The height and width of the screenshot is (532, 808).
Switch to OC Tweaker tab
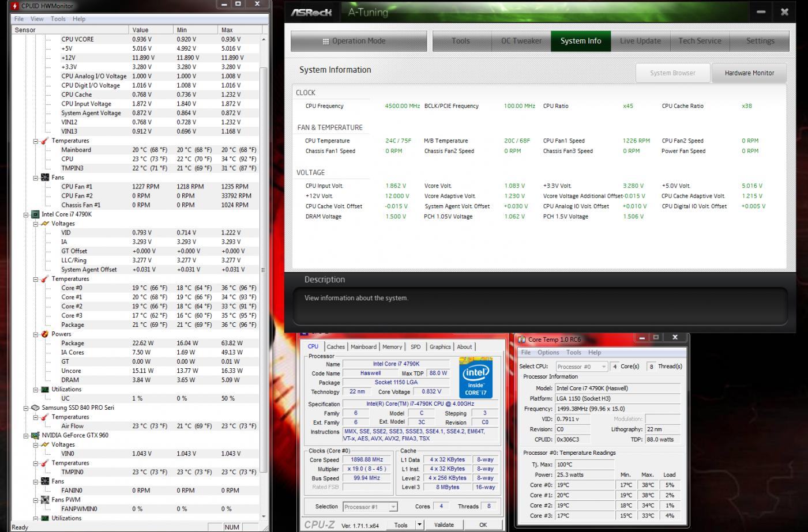(521, 41)
